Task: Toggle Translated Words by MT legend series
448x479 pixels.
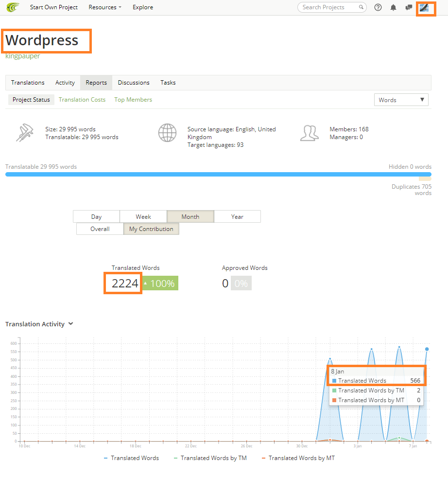Action: click(298, 458)
